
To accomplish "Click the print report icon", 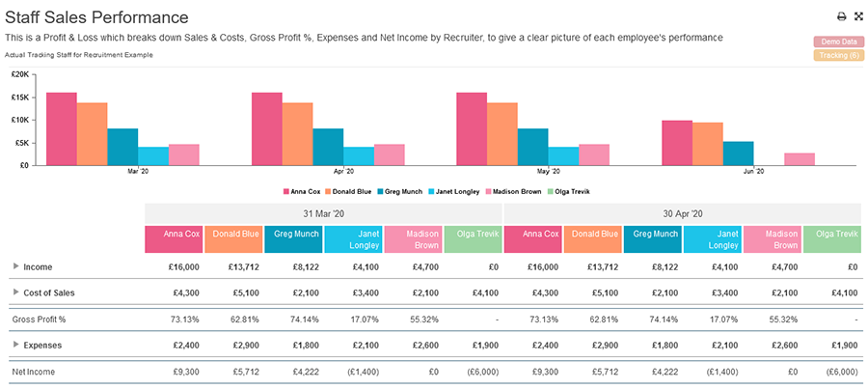I will [841, 16].
